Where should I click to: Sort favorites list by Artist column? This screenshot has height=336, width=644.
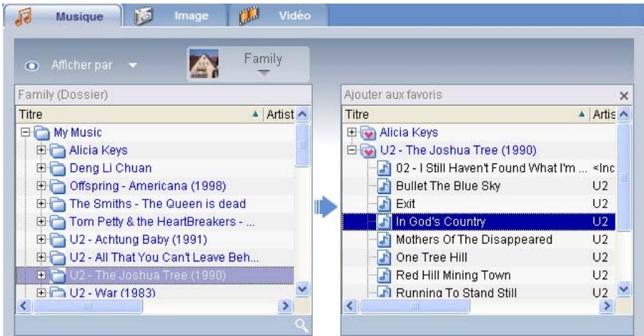coord(603,114)
